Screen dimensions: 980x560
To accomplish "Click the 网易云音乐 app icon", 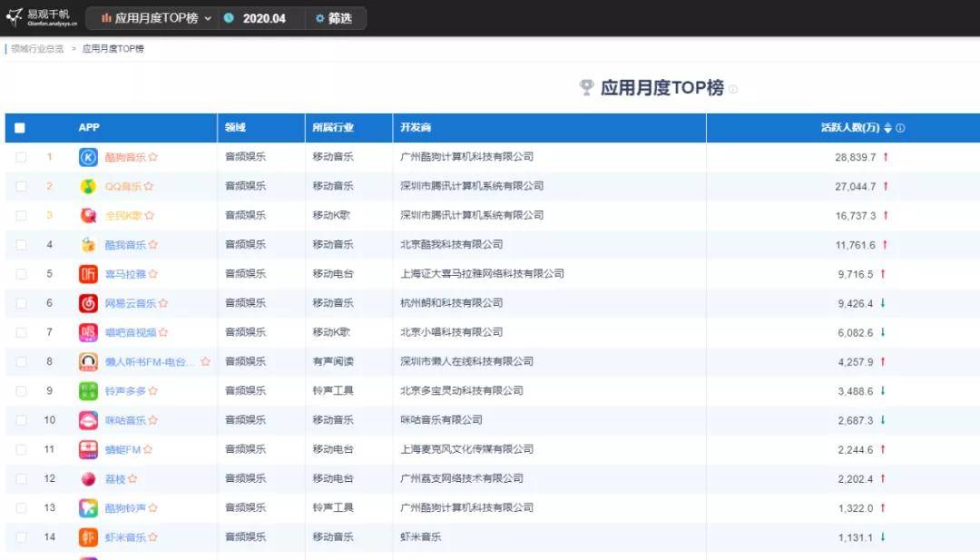I will [x=88, y=303].
